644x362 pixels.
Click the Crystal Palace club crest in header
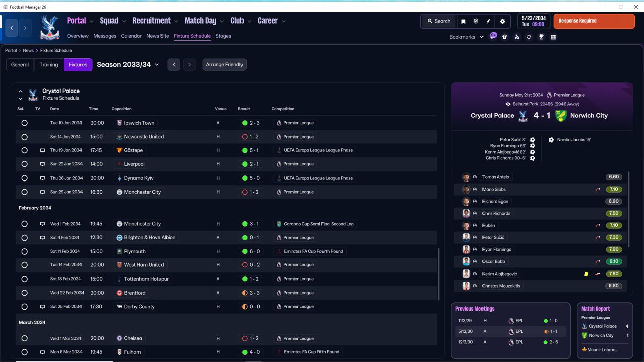point(50,27)
